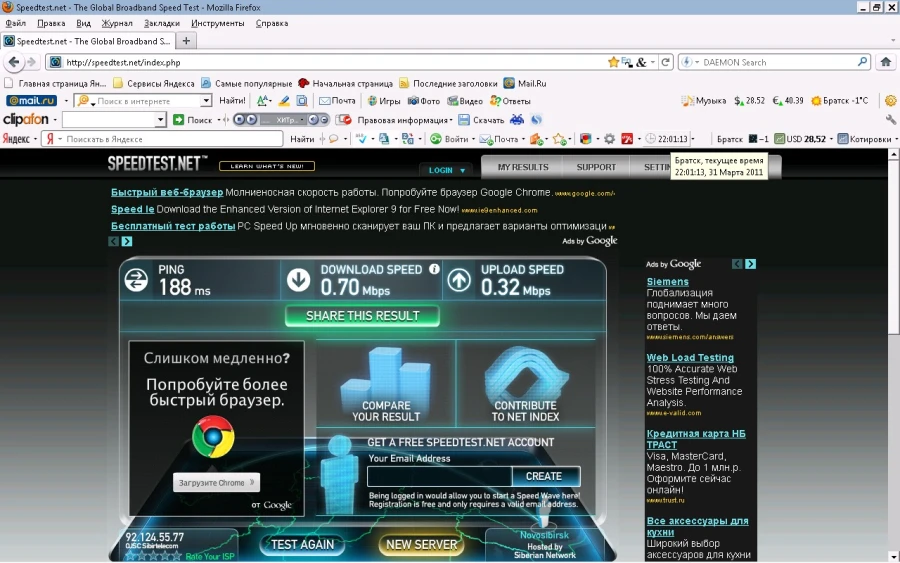Switch to MY RESULTS tab
Viewport: 900px width, 563px height.
[x=523, y=167]
